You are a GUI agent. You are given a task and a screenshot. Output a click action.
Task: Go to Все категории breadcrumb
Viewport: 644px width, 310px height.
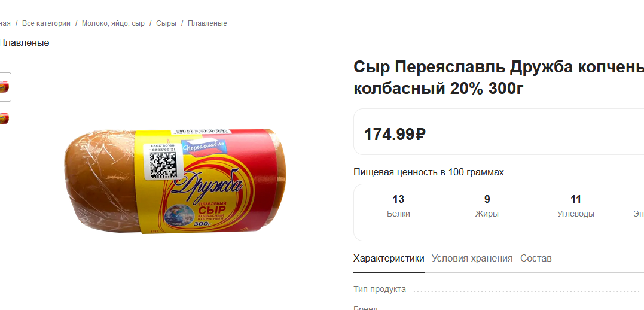46,23
